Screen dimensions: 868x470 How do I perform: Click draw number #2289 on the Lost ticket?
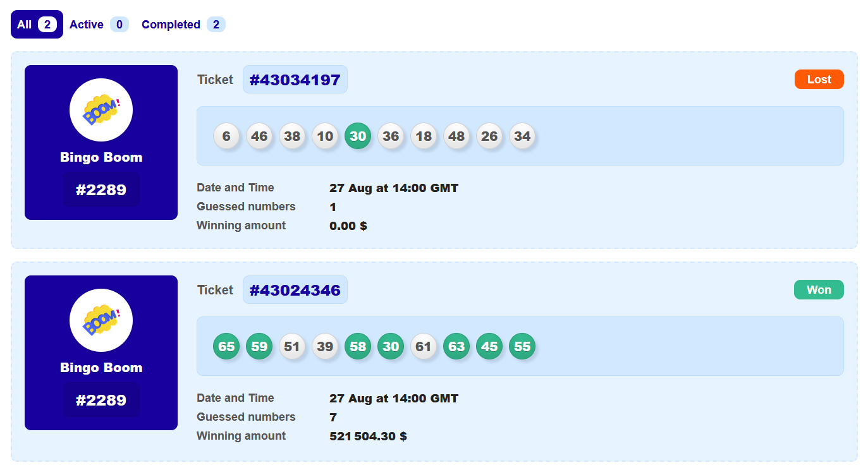coord(101,190)
